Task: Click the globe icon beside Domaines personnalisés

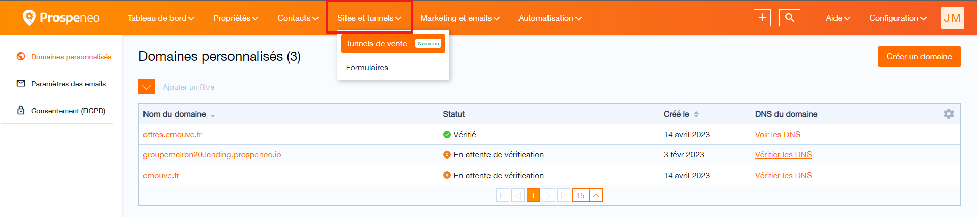Action: tap(21, 56)
